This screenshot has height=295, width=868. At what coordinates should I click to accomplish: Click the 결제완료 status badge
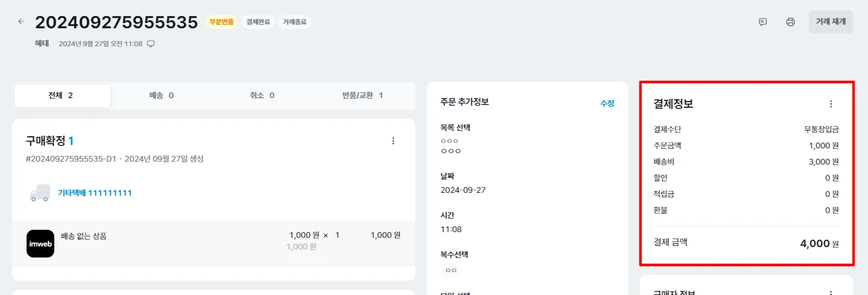(258, 22)
